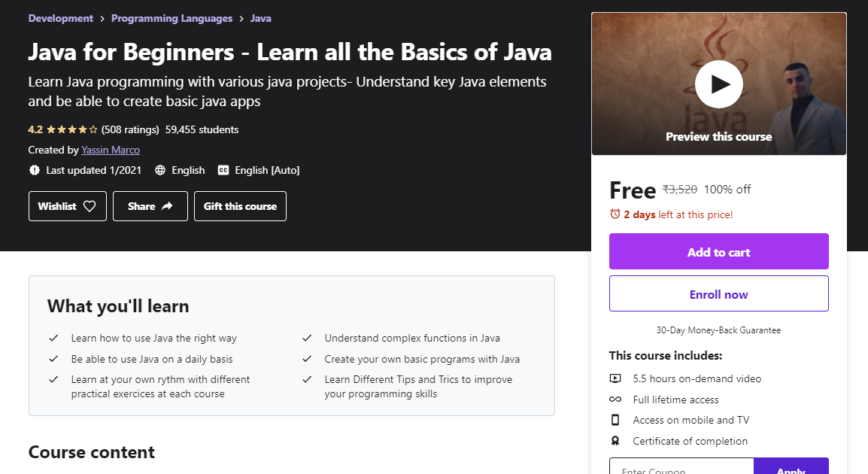Click the alarm clock icon beside 2 days left
This screenshot has height=474, width=868.
click(615, 214)
